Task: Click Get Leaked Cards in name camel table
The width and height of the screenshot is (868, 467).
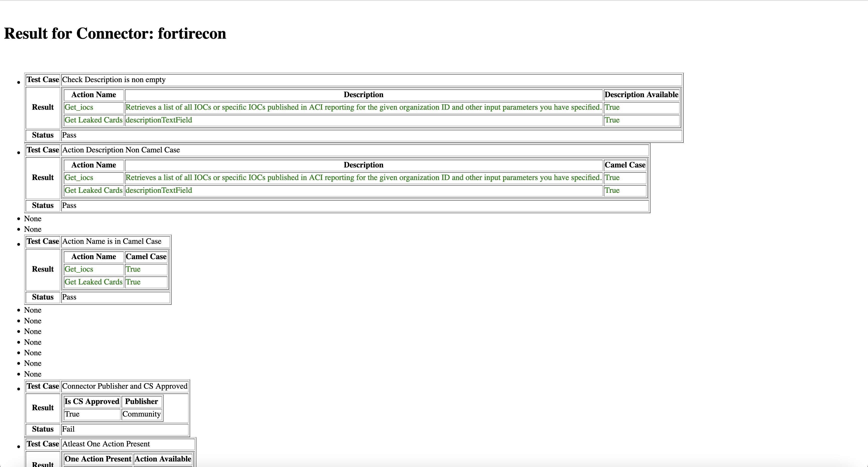Action: [x=93, y=282]
